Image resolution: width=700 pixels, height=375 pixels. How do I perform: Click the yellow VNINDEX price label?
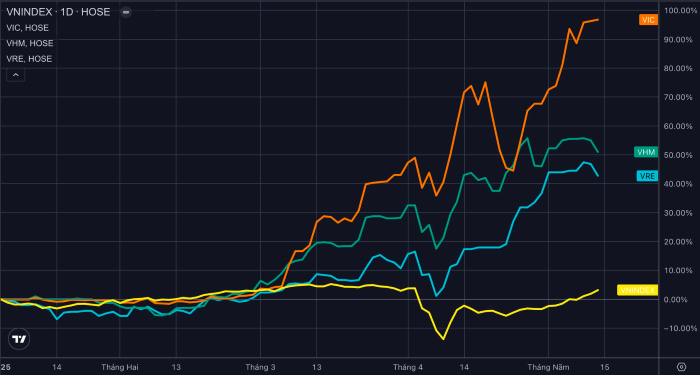pos(638,290)
